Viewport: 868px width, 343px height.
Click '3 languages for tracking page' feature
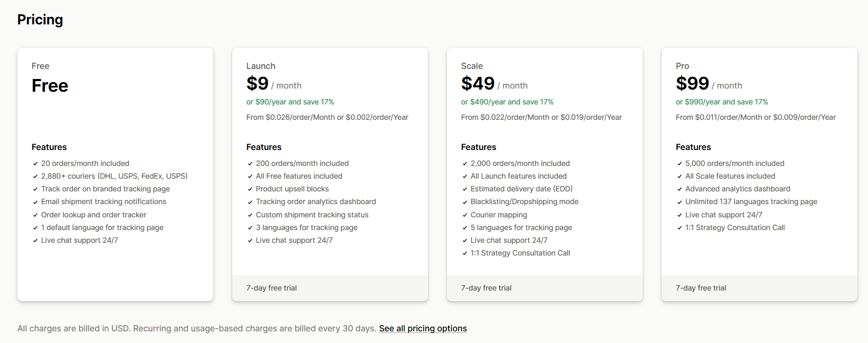pyautogui.click(x=306, y=227)
